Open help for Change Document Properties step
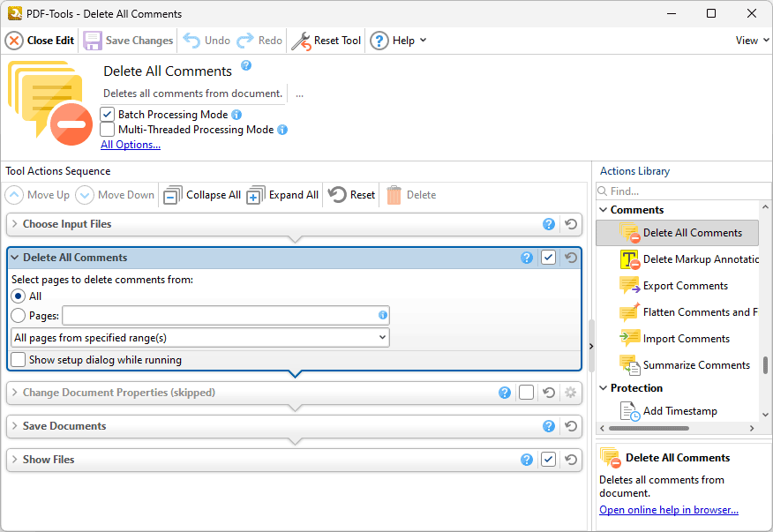Viewport: 773px width, 532px height. click(x=505, y=393)
